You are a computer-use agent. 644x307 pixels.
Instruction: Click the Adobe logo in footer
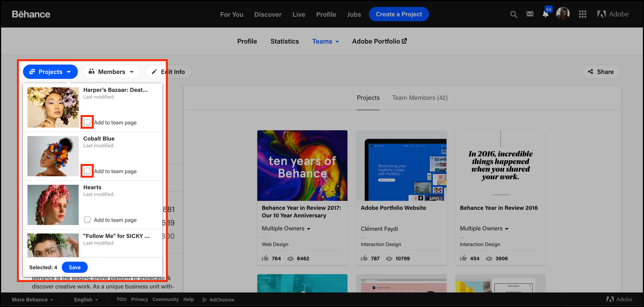(619, 299)
